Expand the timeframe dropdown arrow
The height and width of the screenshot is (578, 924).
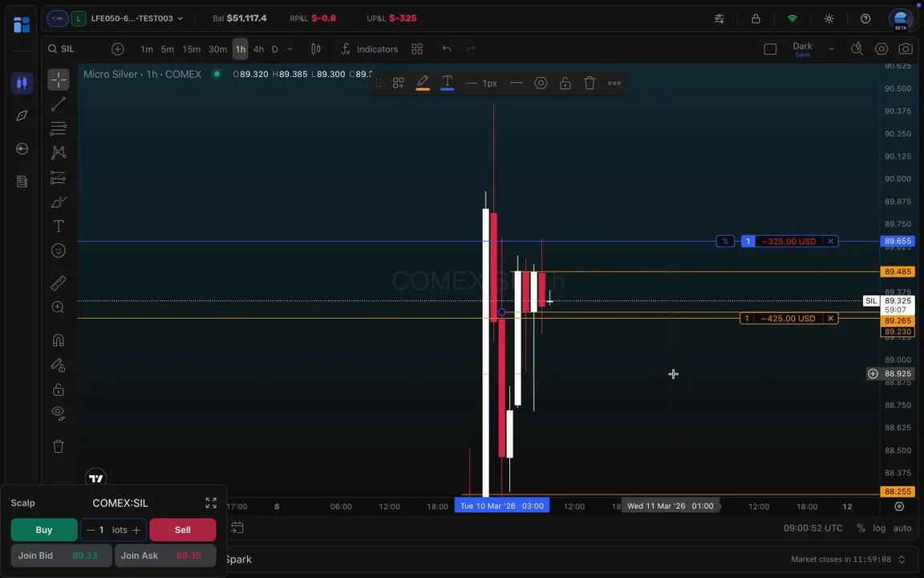(x=290, y=49)
